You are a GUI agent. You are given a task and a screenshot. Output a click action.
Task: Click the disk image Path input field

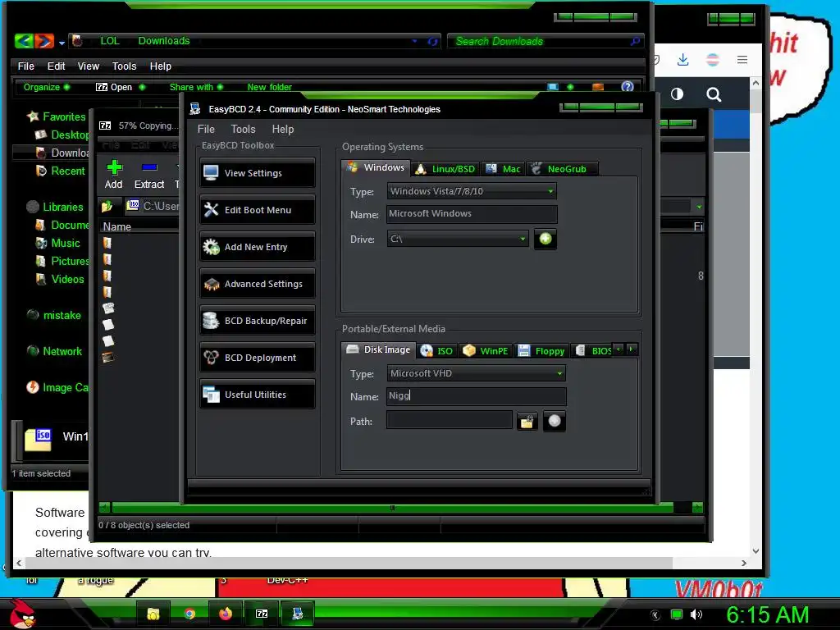450,421
